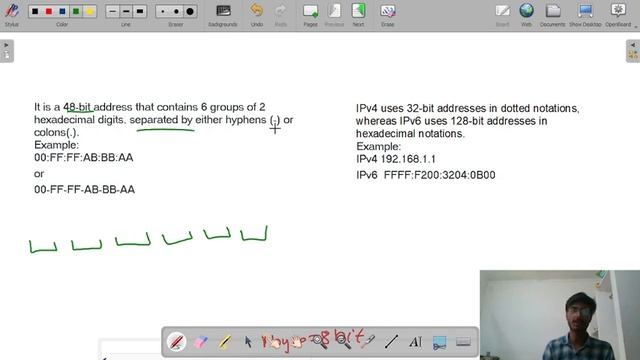The width and height of the screenshot is (640, 360).
Task: Choose the medium line width
Action: (x=126, y=11)
